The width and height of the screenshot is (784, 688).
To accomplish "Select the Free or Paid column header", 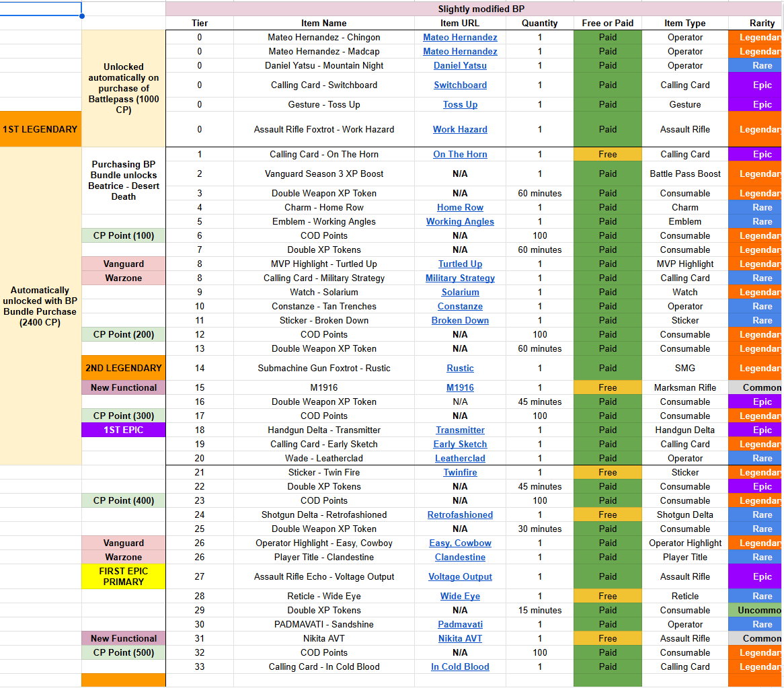I will (608, 23).
